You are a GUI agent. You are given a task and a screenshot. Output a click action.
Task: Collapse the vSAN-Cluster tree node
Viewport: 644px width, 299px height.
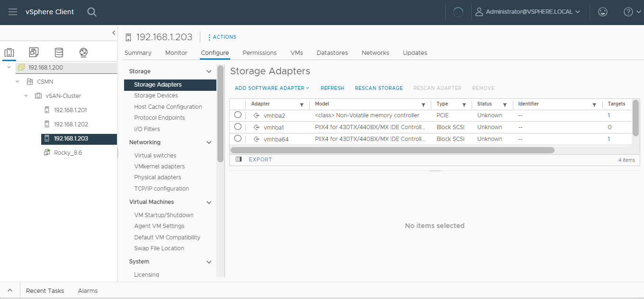(26, 96)
